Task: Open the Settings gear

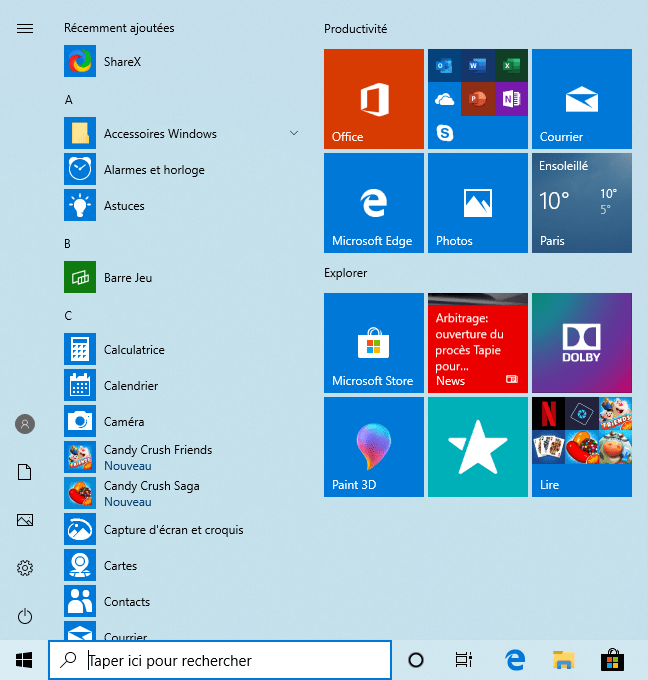Action: coord(25,568)
